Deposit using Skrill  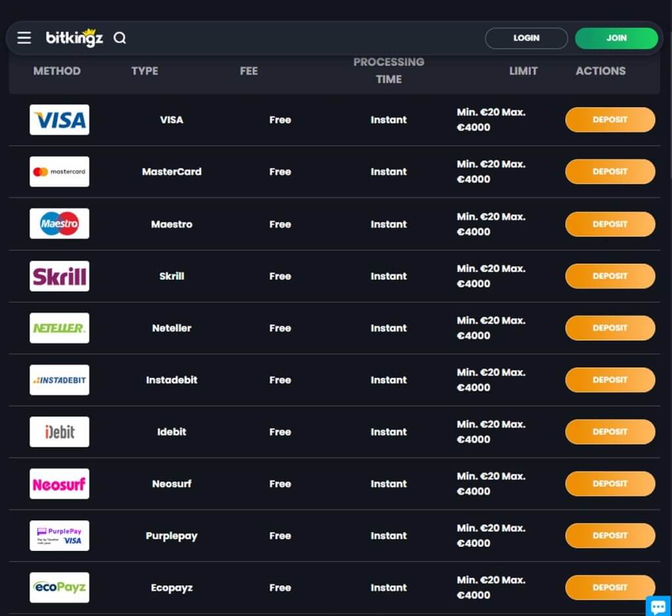(x=610, y=276)
